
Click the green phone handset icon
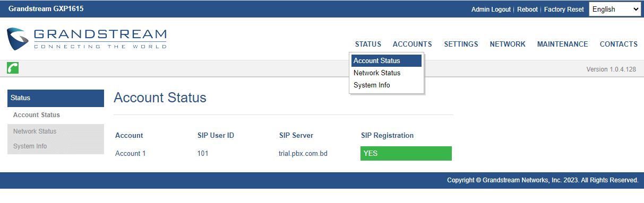click(x=13, y=68)
